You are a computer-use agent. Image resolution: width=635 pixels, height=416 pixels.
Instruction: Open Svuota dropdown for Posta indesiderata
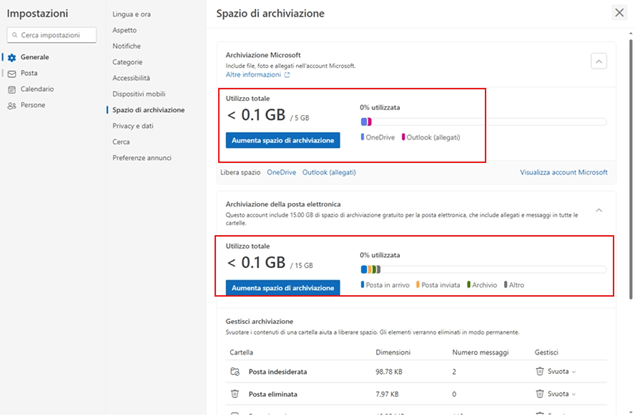[x=555, y=371]
